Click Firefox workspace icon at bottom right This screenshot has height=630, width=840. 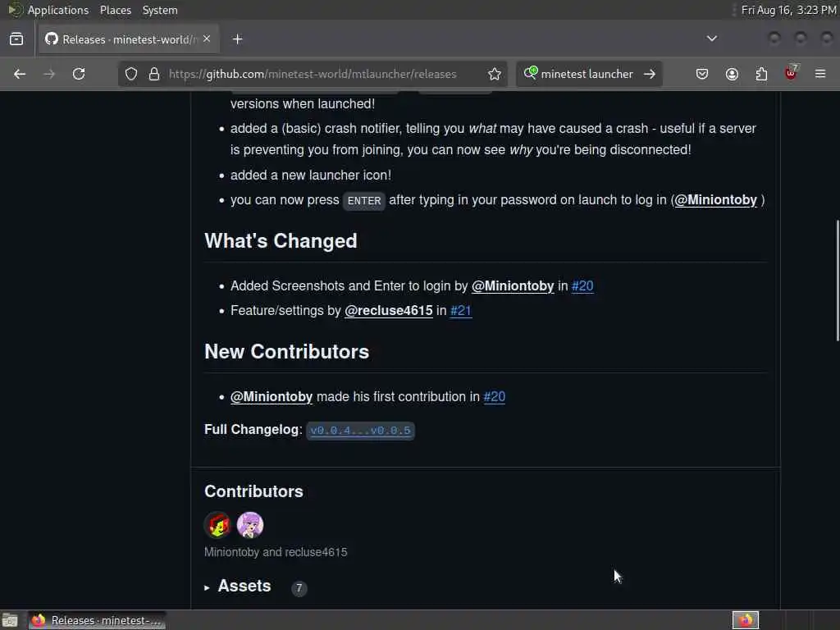click(746, 620)
